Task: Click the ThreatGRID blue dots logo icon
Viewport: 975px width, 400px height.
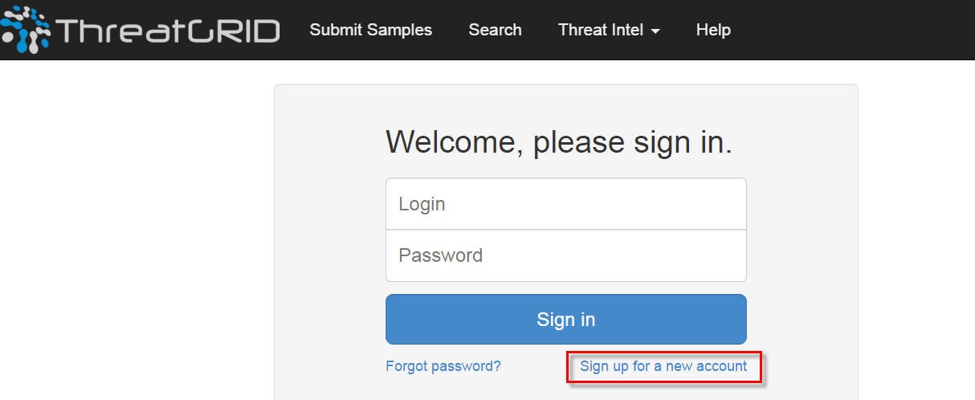Action: pos(24,29)
